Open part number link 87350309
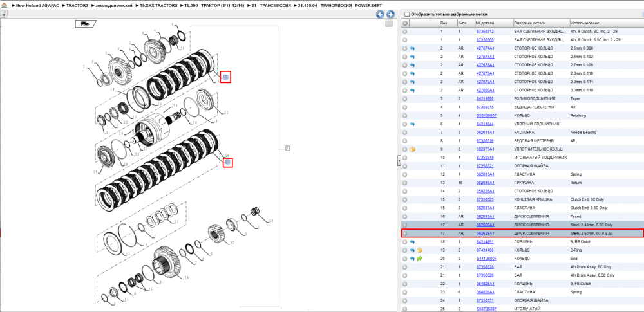644x312 pixels. [485, 40]
